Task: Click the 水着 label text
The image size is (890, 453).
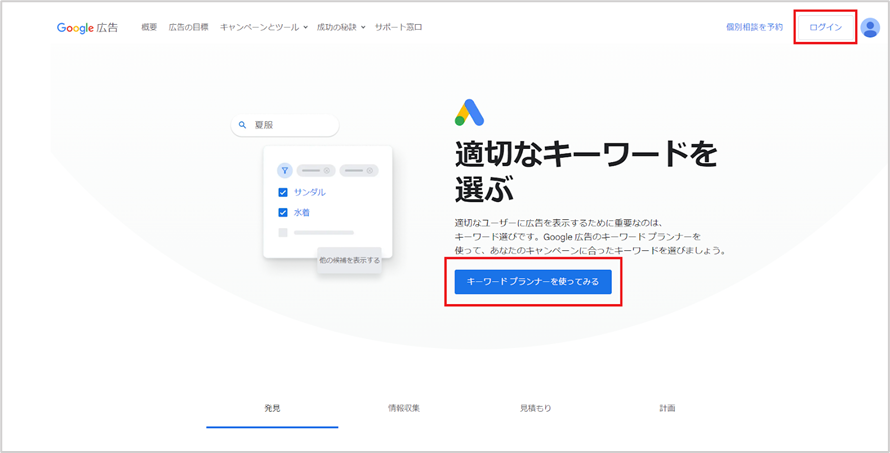Action: click(301, 213)
